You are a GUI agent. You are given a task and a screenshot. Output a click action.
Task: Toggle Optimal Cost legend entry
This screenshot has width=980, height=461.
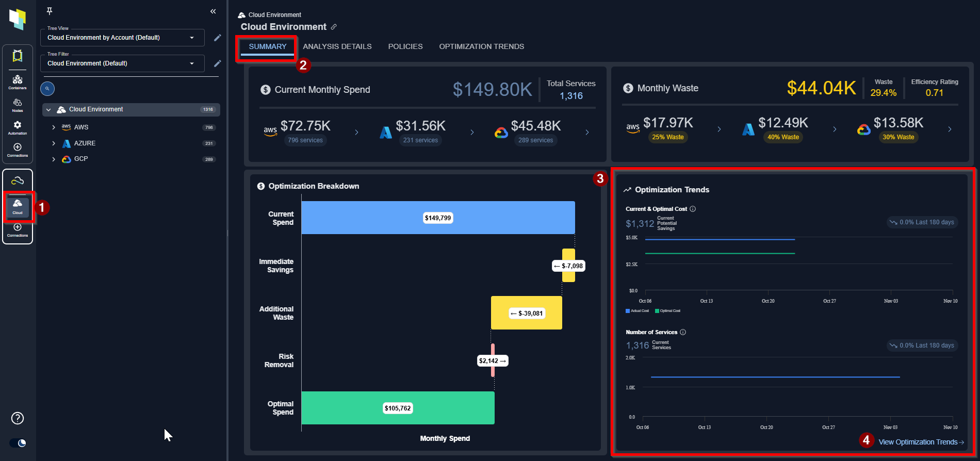(x=667, y=311)
